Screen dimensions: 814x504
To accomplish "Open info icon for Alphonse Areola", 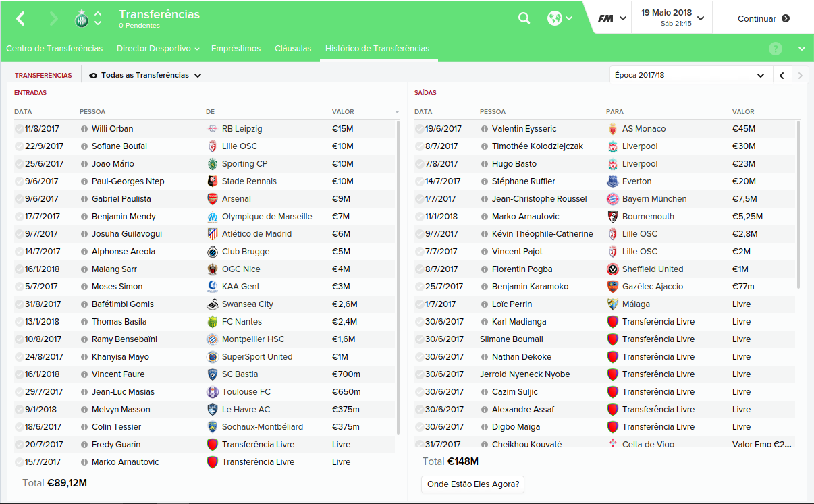I will click(x=84, y=251).
